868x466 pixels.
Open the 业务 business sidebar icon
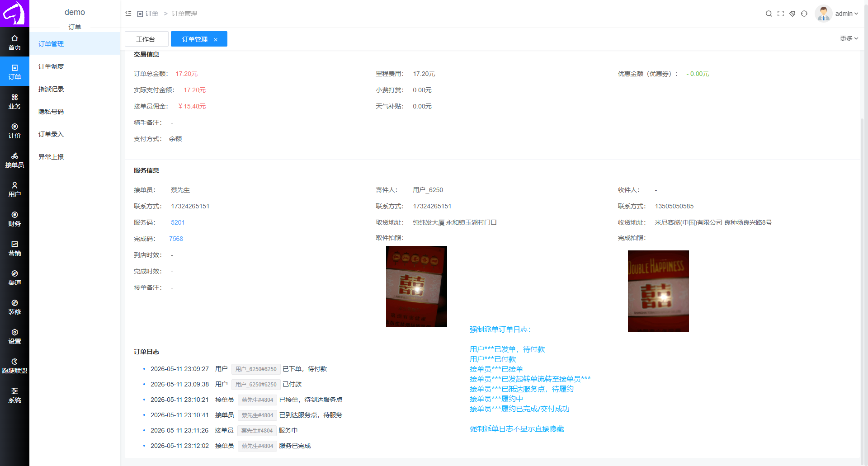(x=14, y=101)
